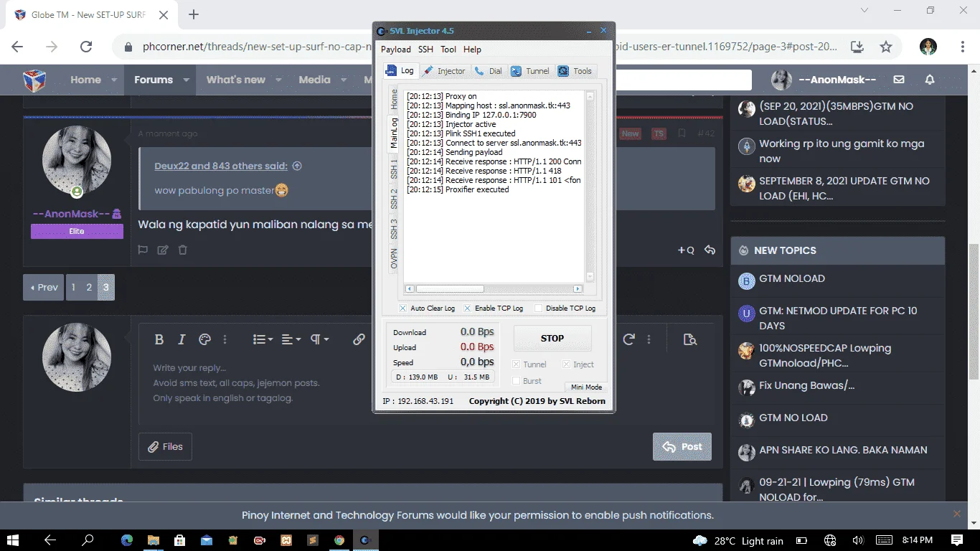The image size is (980, 551).
Task: Click the Files attachment button
Action: 165,446
